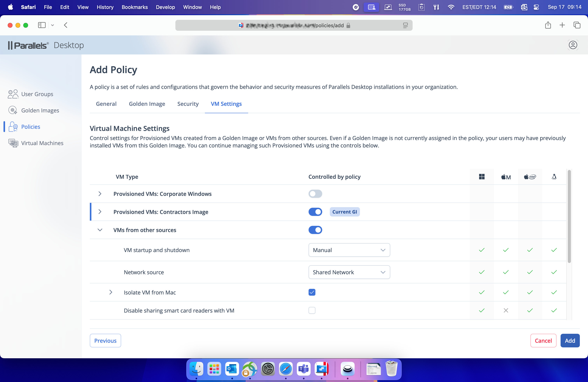
Task: Open Golden Images in the sidebar
Action: click(40, 110)
